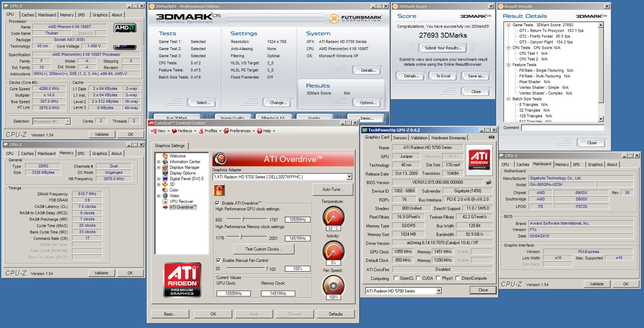Click Test Custom Clocks button
This screenshot has width=644, height=328.
click(x=263, y=249)
